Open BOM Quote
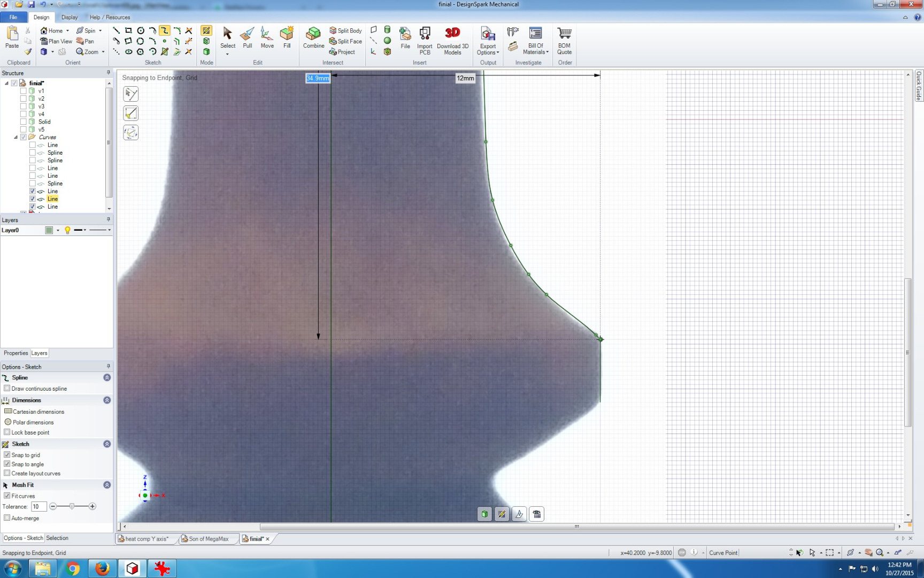This screenshot has width=924, height=578. point(565,41)
